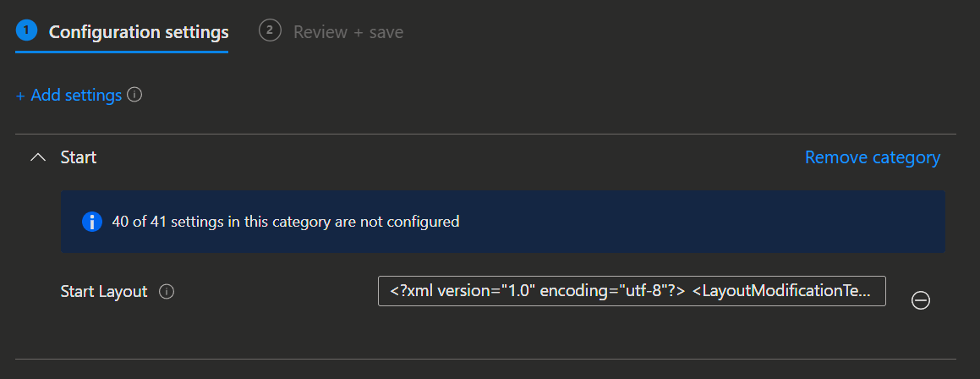This screenshot has height=379, width=980.
Task: Click the Start Layout setting label
Action: [104, 292]
